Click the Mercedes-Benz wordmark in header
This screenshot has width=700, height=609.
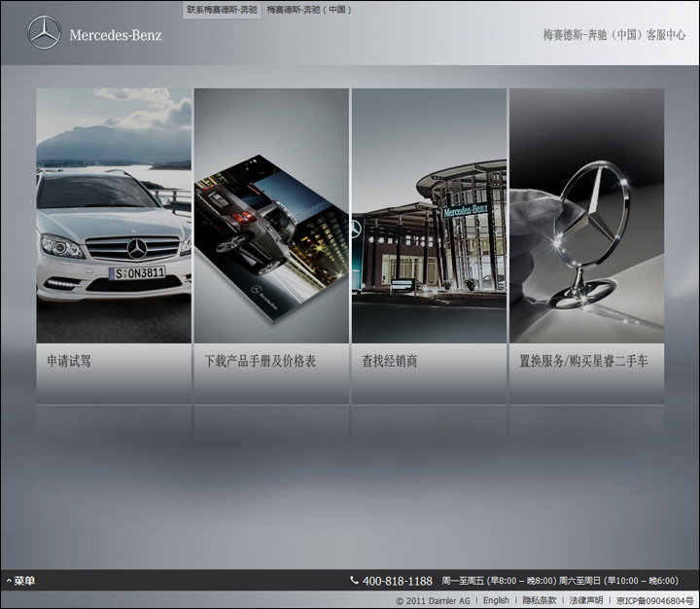click(116, 35)
